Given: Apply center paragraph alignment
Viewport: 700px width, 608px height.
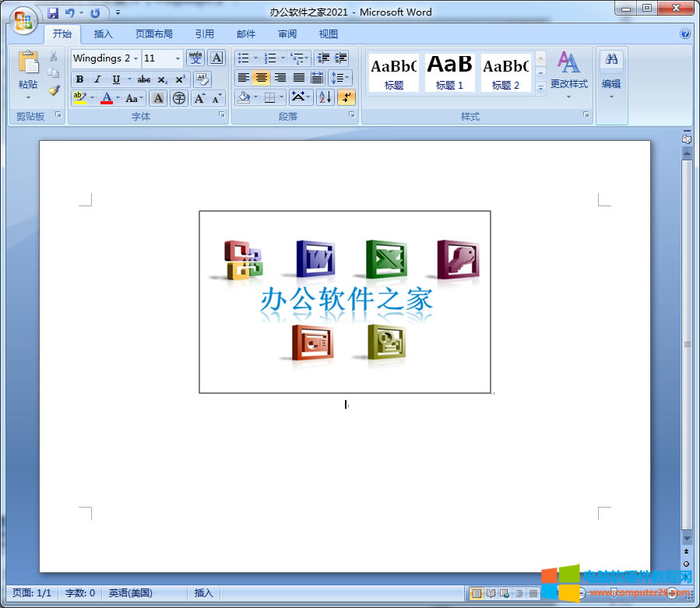Looking at the screenshot, I should point(260,78).
